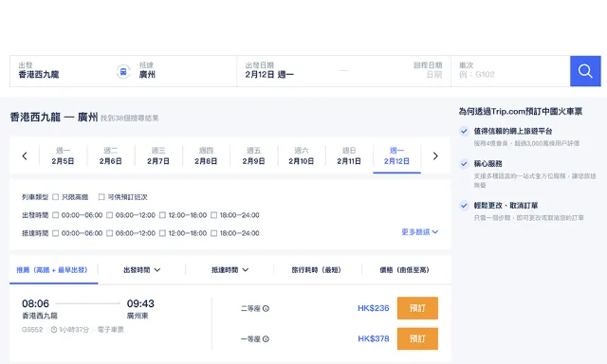
Task: Book the 二等座 HK$236 ticket
Action: tap(417, 308)
